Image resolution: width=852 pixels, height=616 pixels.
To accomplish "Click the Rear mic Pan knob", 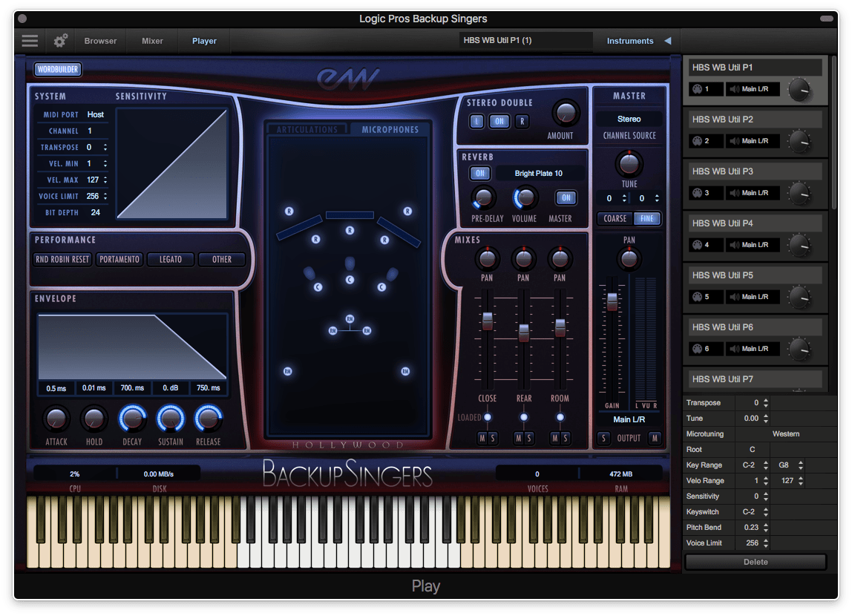I will tap(523, 259).
